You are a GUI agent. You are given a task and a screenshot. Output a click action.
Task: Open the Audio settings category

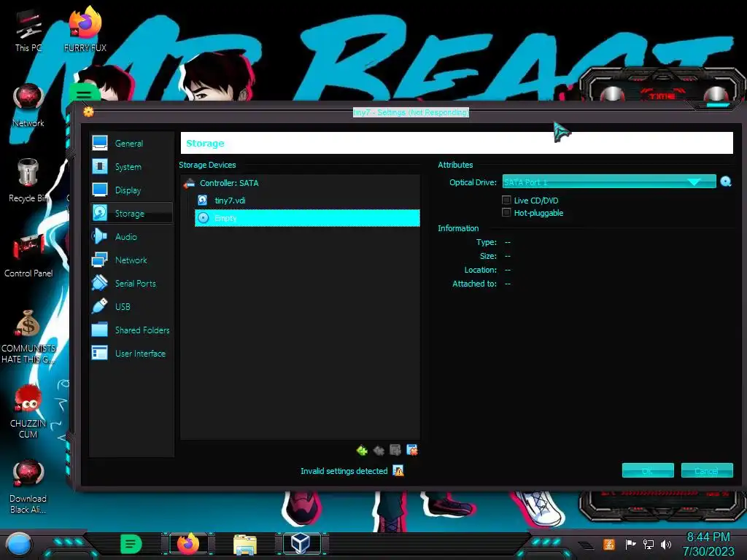coord(131,237)
